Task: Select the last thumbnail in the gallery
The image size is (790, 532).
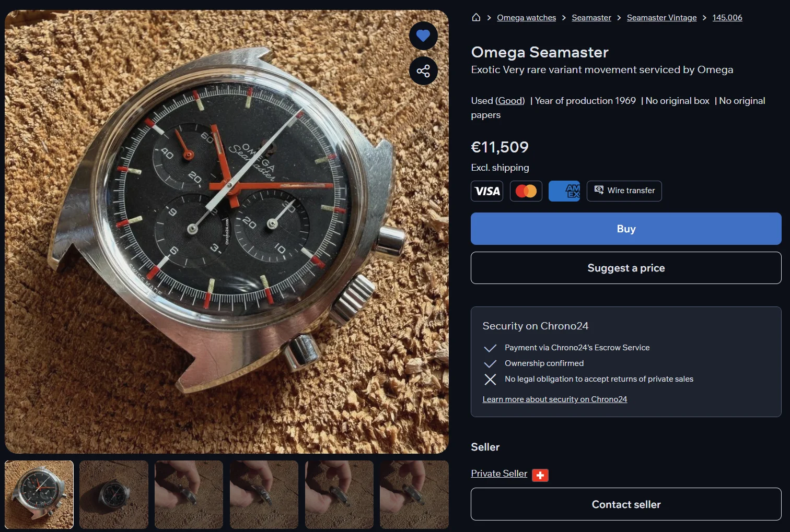Action: [414, 494]
